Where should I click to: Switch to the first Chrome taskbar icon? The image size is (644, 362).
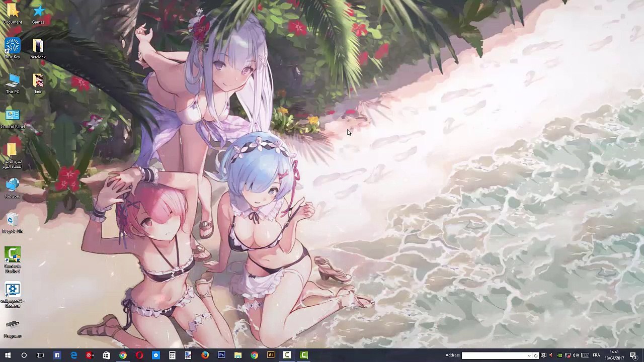pos(123,355)
